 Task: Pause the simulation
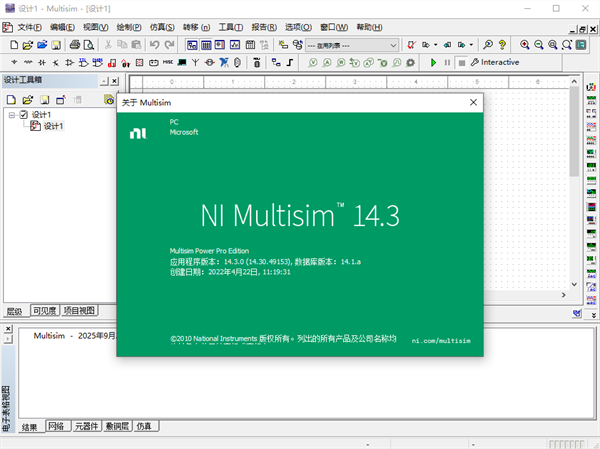447,62
